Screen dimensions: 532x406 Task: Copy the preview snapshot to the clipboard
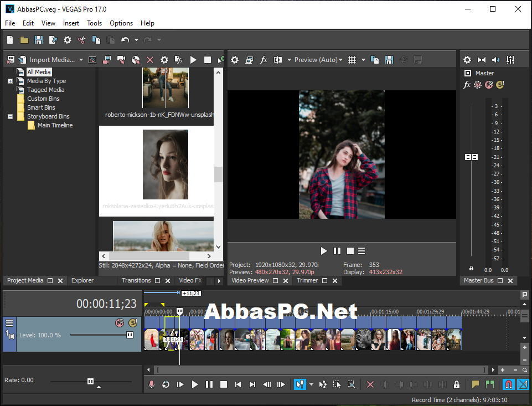pyautogui.click(x=375, y=60)
